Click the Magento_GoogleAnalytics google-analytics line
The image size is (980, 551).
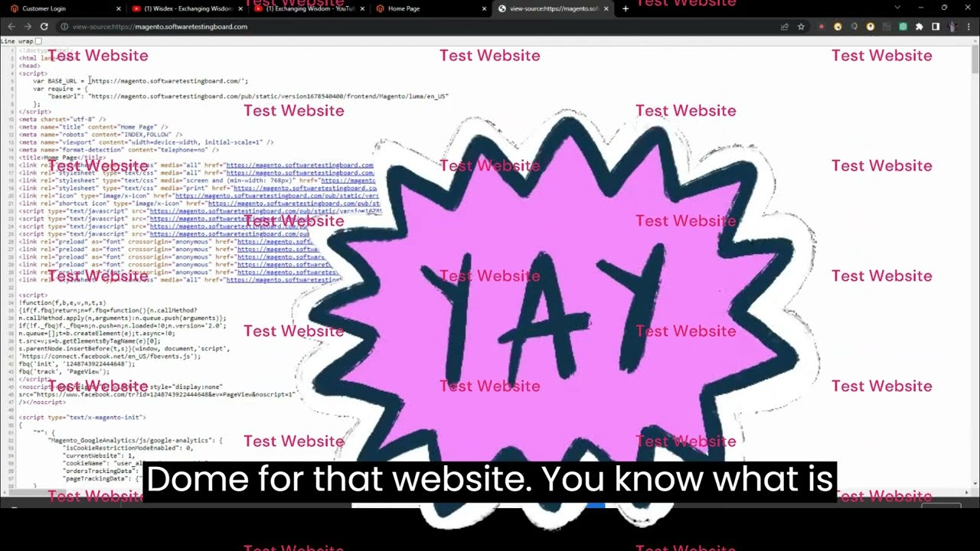(x=136, y=441)
